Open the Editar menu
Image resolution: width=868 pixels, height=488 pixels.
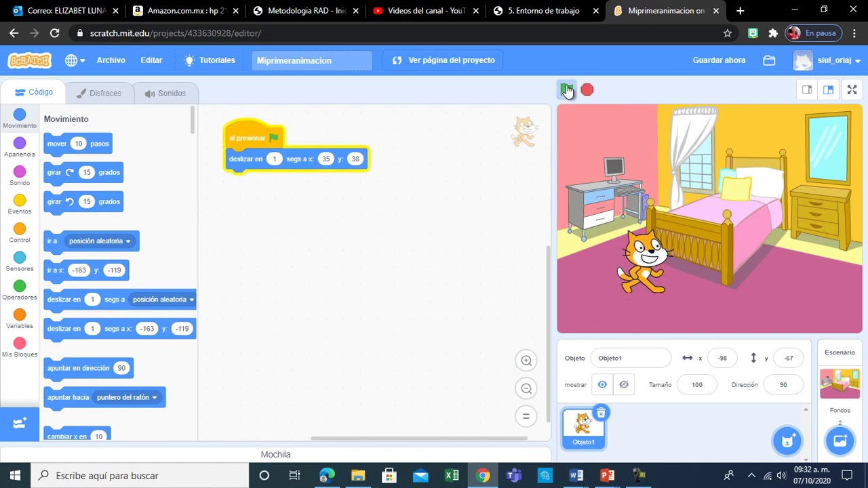tap(151, 60)
